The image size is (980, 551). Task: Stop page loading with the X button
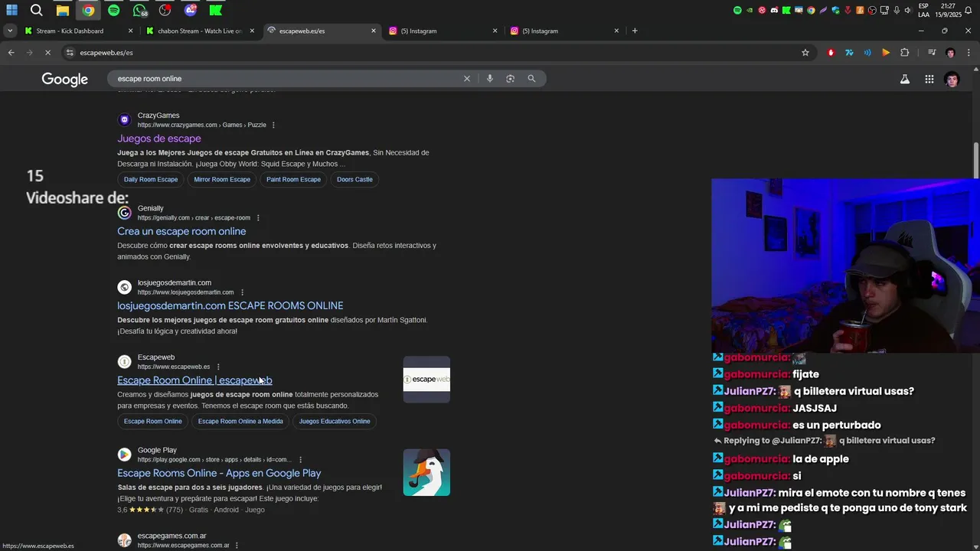click(x=47, y=53)
